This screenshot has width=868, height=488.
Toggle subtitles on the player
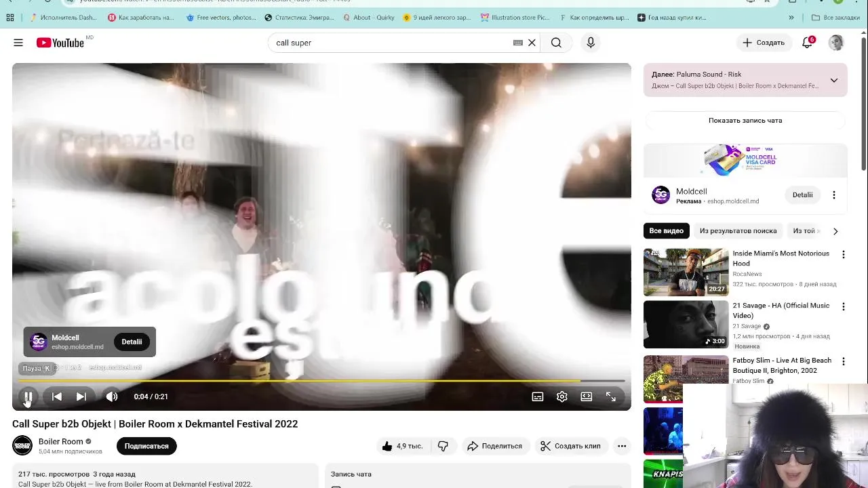point(538,396)
